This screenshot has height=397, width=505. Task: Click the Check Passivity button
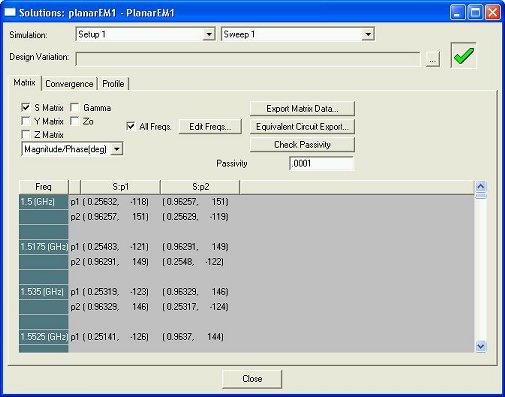pos(302,145)
